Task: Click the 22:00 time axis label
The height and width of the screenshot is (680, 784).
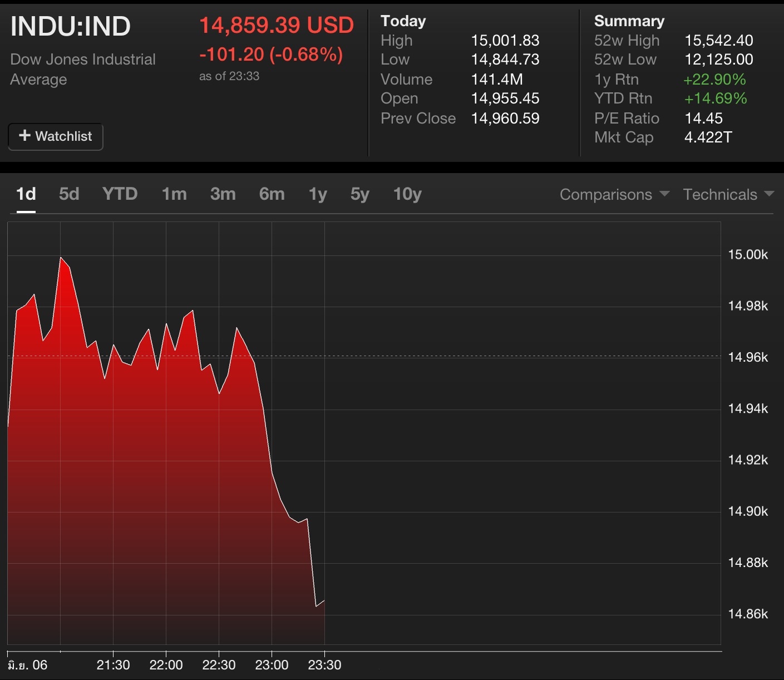Action: (x=166, y=665)
